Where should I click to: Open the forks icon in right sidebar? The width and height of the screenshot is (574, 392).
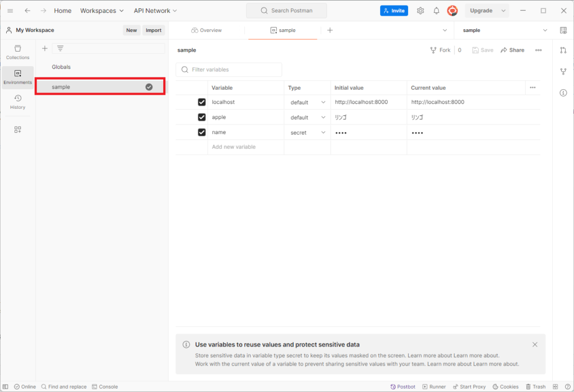(x=563, y=71)
